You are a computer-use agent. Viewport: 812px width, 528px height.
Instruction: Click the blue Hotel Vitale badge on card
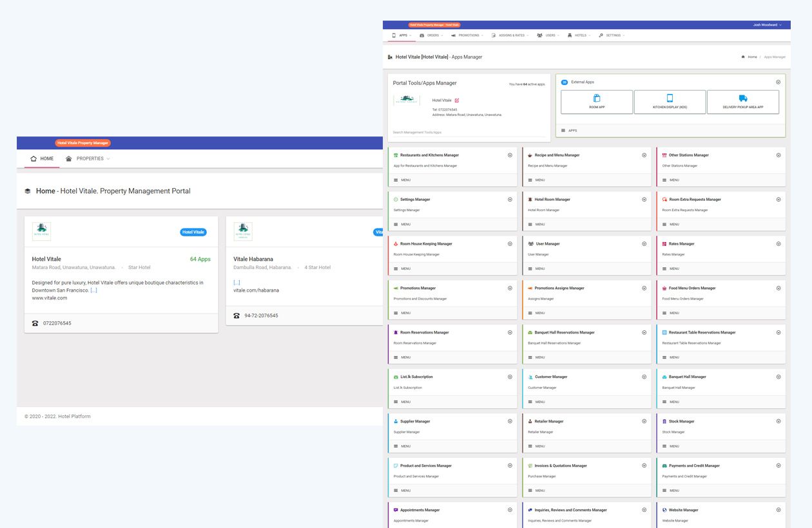(x=193, y=232)
